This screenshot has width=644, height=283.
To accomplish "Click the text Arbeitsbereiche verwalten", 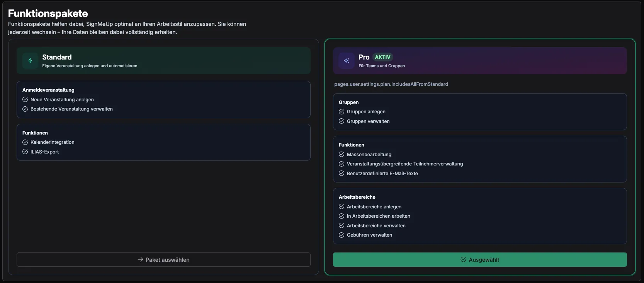I will tap(376, 226).
